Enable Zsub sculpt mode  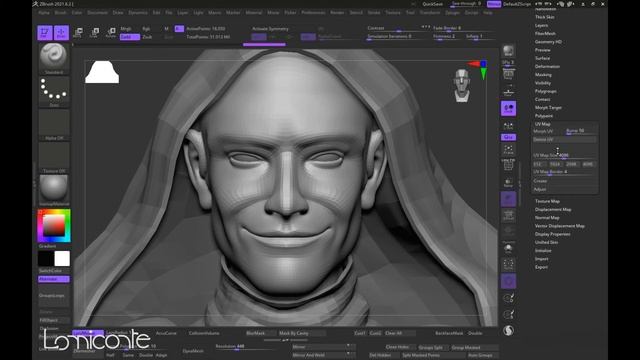(147, 37)
